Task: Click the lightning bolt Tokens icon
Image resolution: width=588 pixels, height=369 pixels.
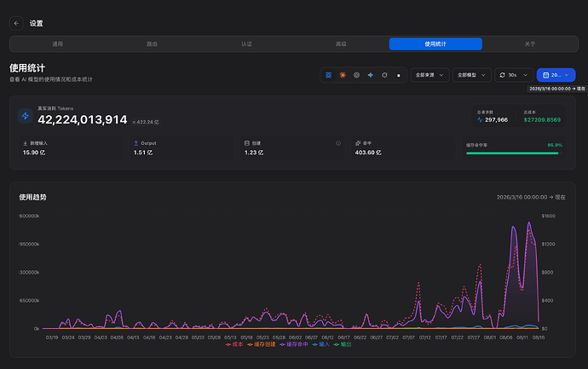Action: [26, 116]
